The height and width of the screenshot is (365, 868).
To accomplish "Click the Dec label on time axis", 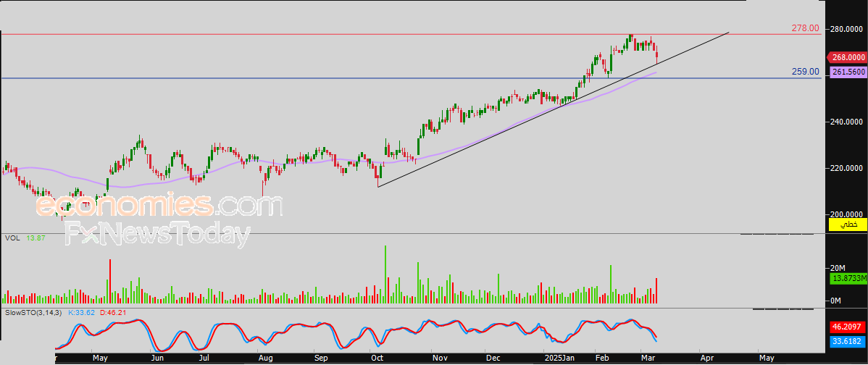I will tap(493, 358).
